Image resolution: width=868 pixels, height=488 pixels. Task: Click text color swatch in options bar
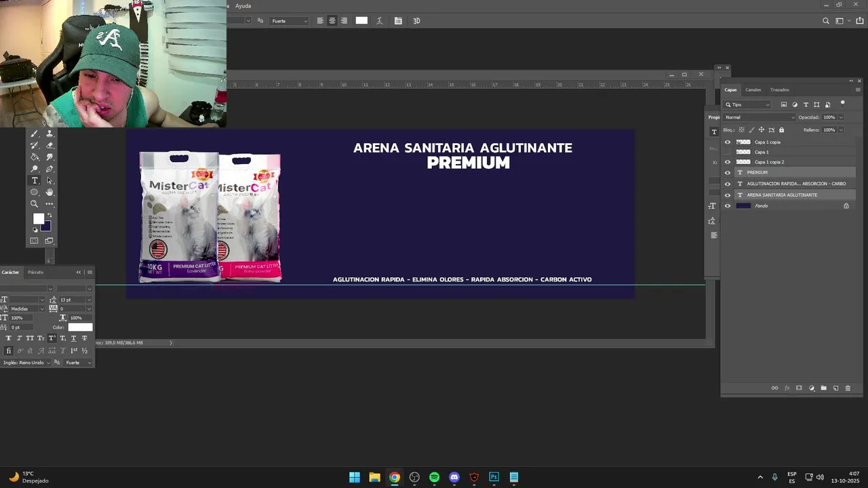click(361, 21)
